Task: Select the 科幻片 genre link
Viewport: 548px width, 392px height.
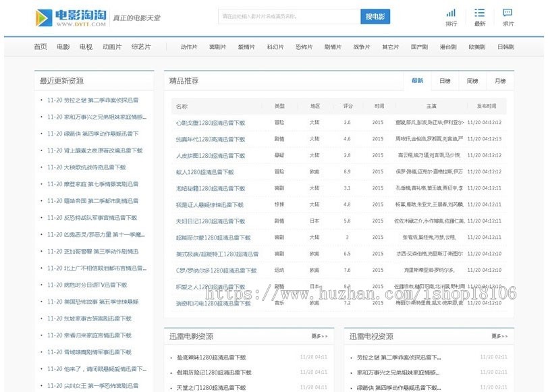Action: click(x=275, y=47)
